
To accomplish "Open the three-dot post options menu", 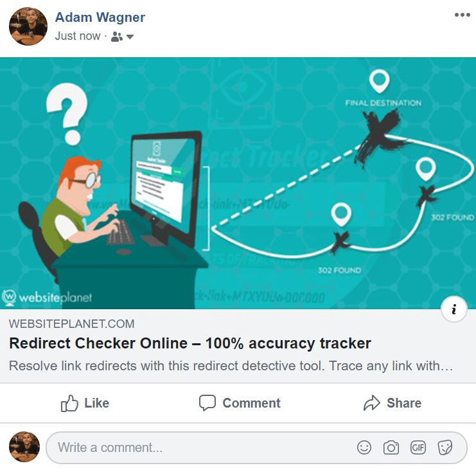I will [462, 15].
